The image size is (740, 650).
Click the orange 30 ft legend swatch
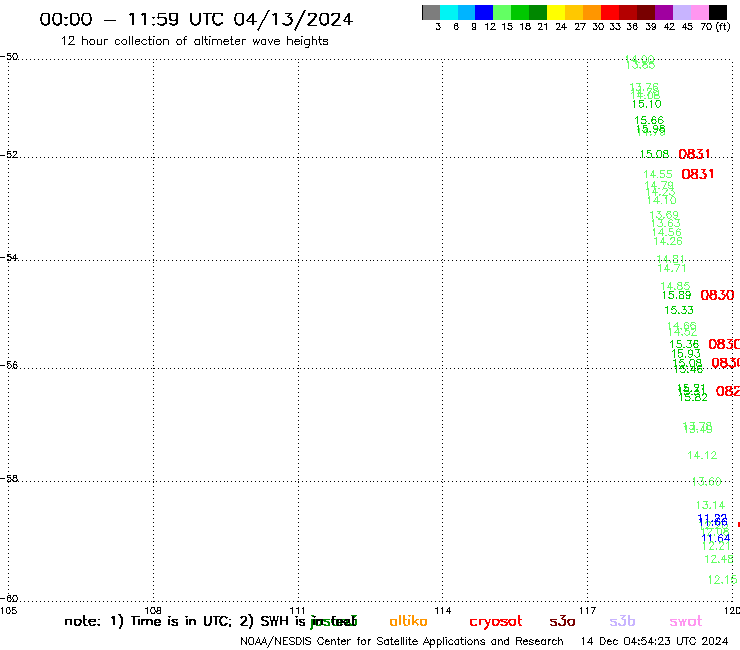point(592,13)
